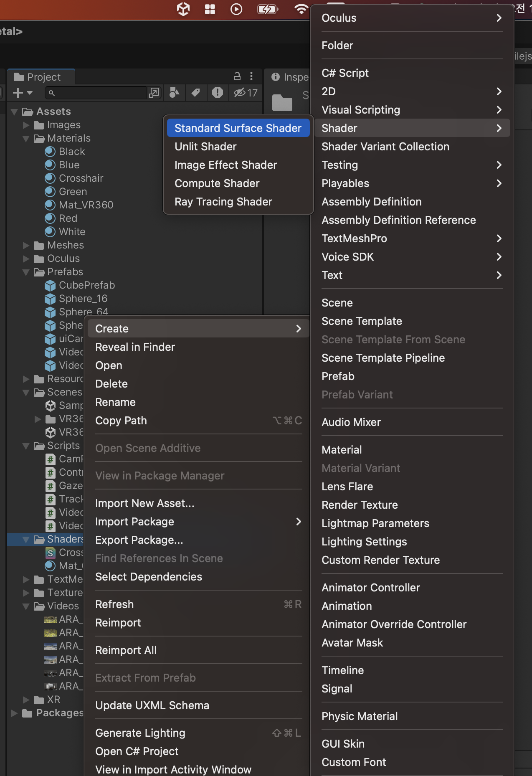532x776 pixels.
Task: Select the Mat_VR360 material icon
Action: click(x=50, y=205)
